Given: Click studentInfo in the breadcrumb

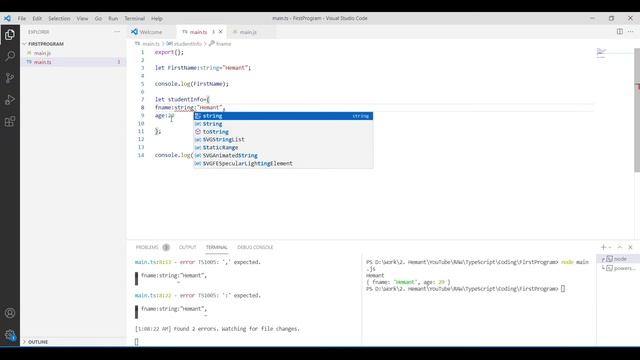Looking at the screenshot, I should pos(187,44).
